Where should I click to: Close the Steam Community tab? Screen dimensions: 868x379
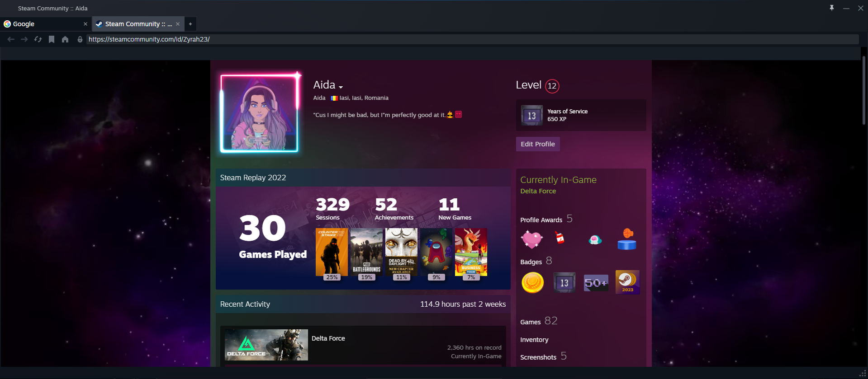[x=178, y=24]
